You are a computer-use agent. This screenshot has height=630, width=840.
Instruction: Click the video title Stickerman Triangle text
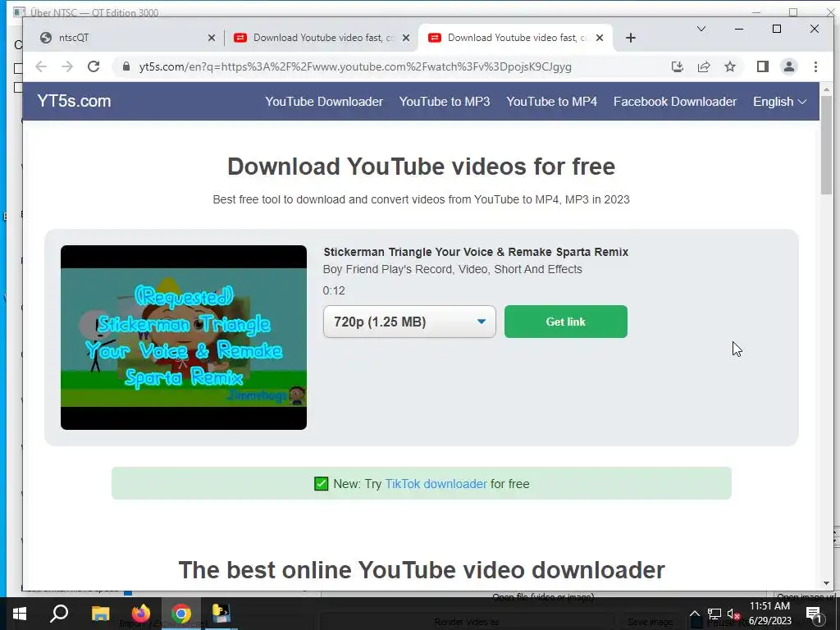click(x=476, y=252)
